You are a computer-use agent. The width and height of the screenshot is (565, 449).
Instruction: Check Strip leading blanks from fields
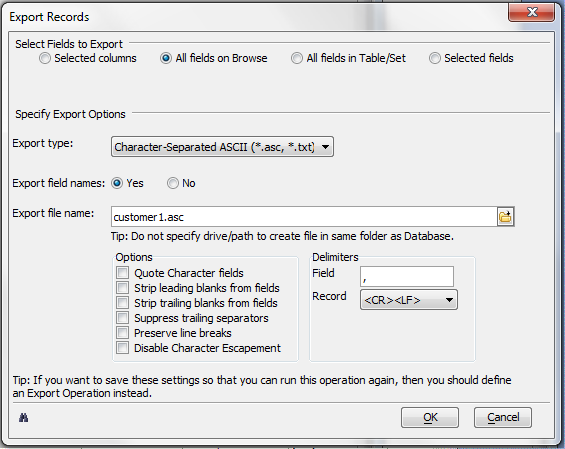click(123, 288)
